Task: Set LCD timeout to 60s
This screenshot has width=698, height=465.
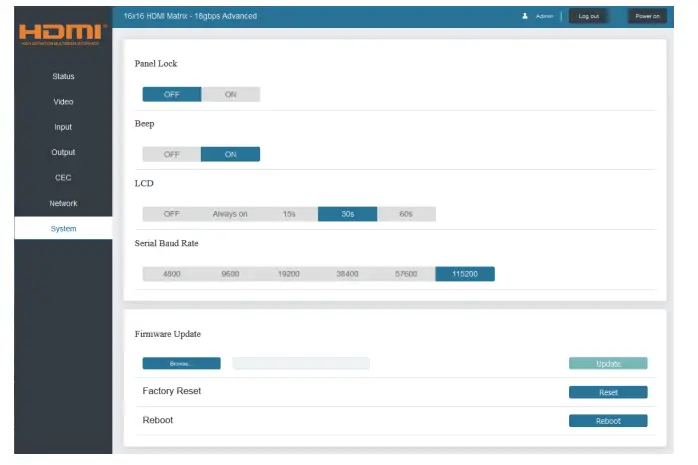Action: coord(406,214)
